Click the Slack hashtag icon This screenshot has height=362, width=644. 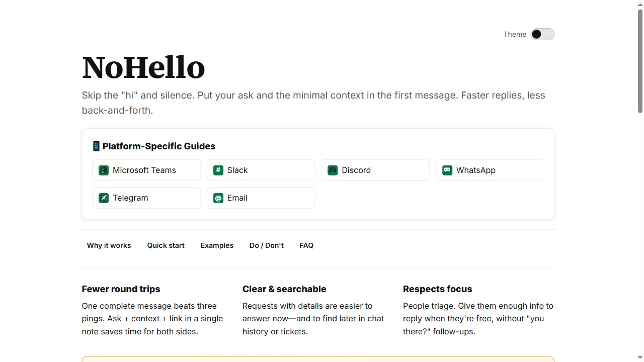click(x=218, y=170)
